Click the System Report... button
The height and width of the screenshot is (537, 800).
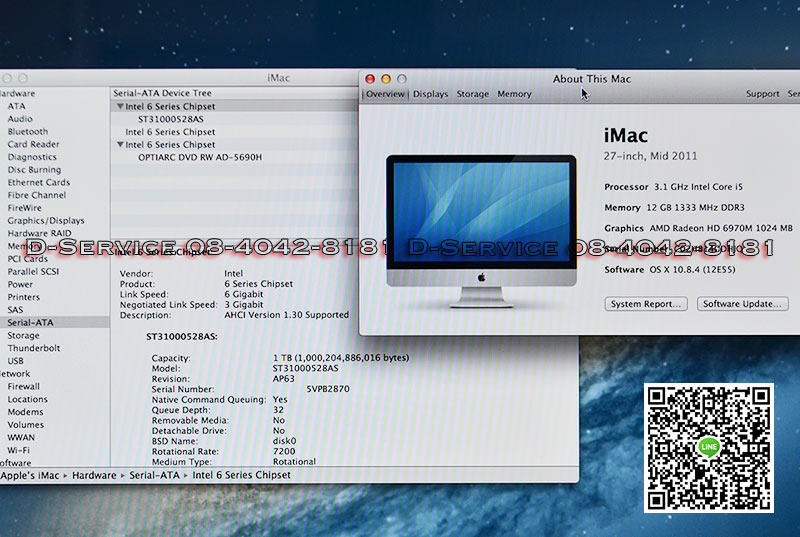tap(646, 304)
